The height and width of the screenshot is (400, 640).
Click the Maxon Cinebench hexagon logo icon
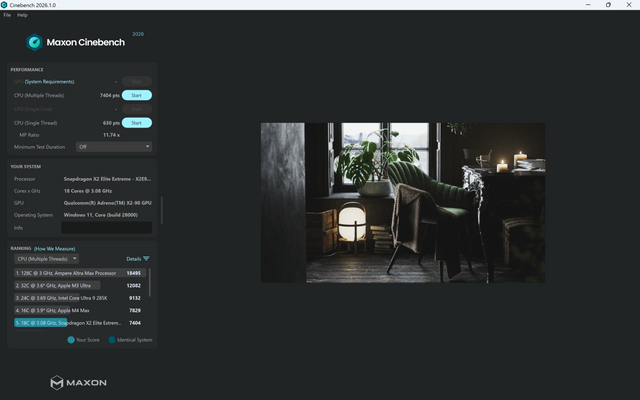tap(34, 42)
